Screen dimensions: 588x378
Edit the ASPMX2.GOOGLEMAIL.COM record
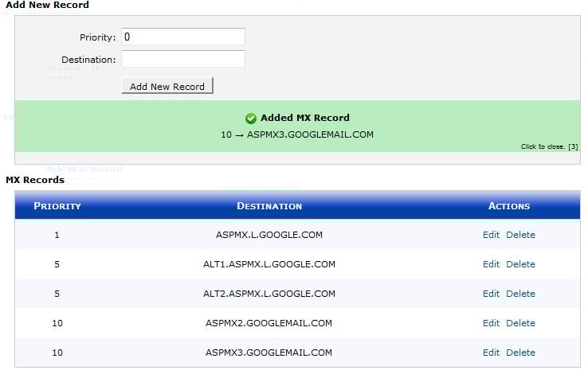(491, 323)
